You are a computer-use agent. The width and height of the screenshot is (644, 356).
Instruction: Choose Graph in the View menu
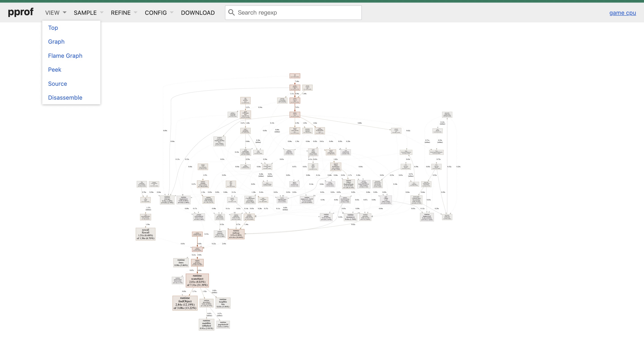point(56,42)
